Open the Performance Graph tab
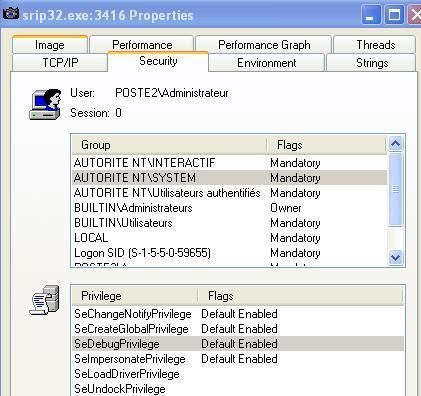The width and height of the screenshot is (421, 396). (x=264, y=45)
